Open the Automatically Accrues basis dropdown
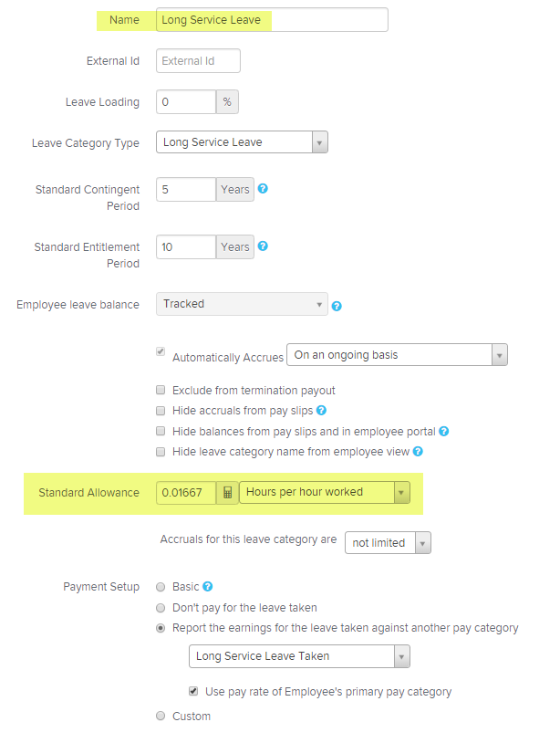 [397, 355]
